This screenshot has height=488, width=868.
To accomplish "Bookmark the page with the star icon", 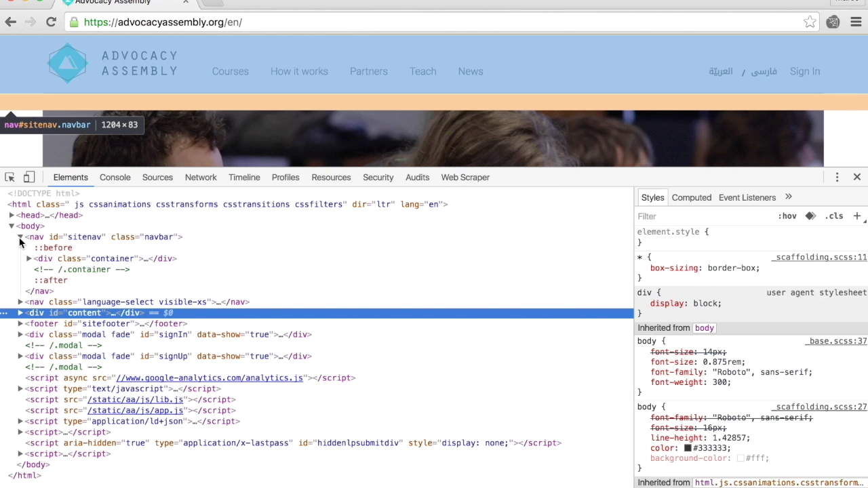I will point(810,22).
